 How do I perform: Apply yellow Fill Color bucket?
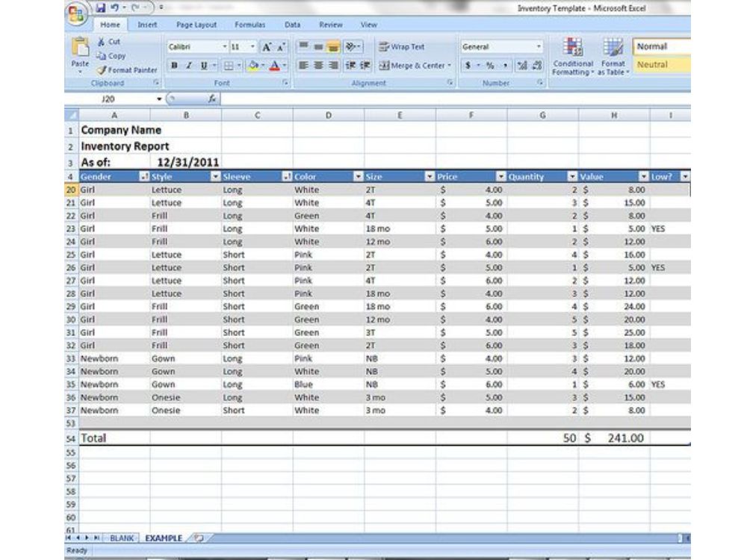[x=253, y=66]
